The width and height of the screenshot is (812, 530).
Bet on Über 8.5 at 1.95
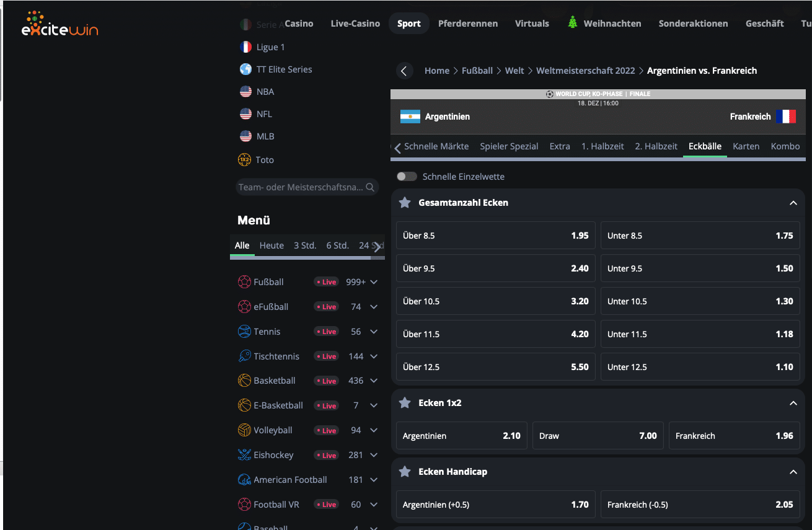496,236
